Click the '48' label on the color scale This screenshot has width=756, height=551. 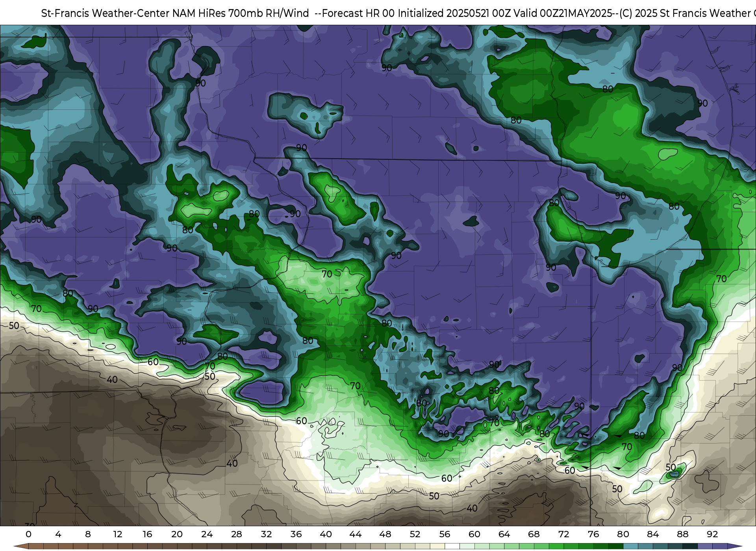pos(385,534)
